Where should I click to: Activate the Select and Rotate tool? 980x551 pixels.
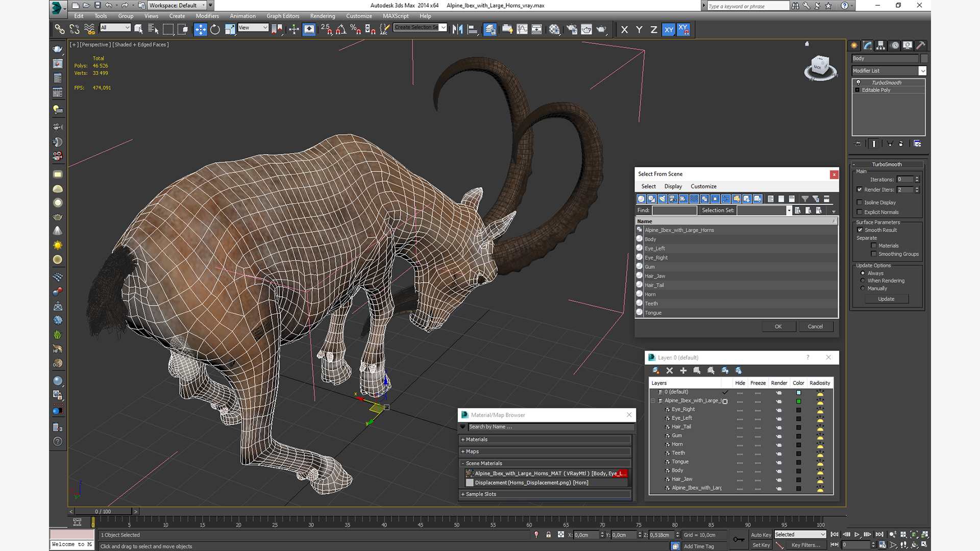point(215,30)
